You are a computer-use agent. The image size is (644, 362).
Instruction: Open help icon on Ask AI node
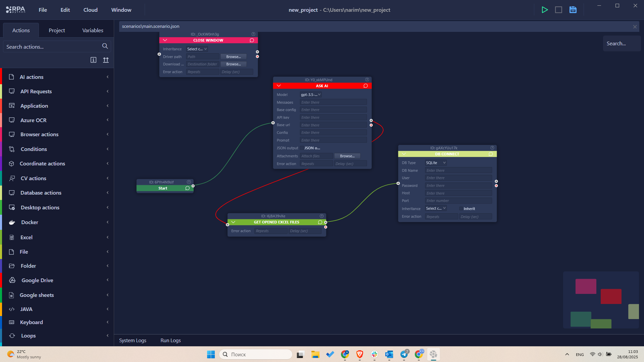coord(367,80)
